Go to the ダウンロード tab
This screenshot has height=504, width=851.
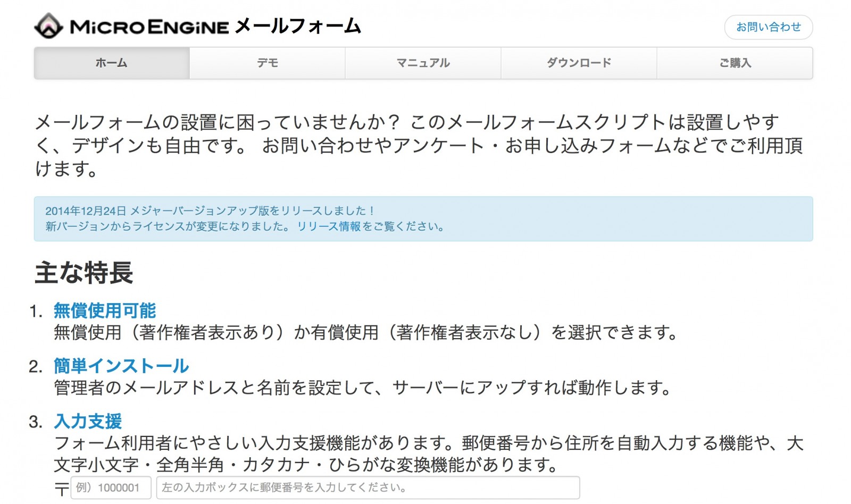click(579, 63)
